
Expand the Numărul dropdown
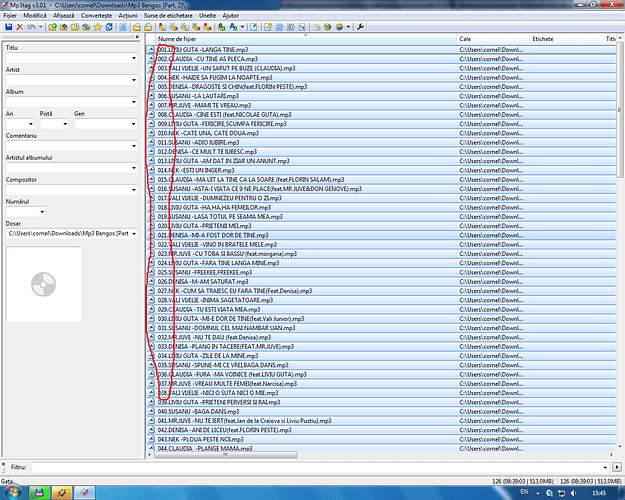42,212
